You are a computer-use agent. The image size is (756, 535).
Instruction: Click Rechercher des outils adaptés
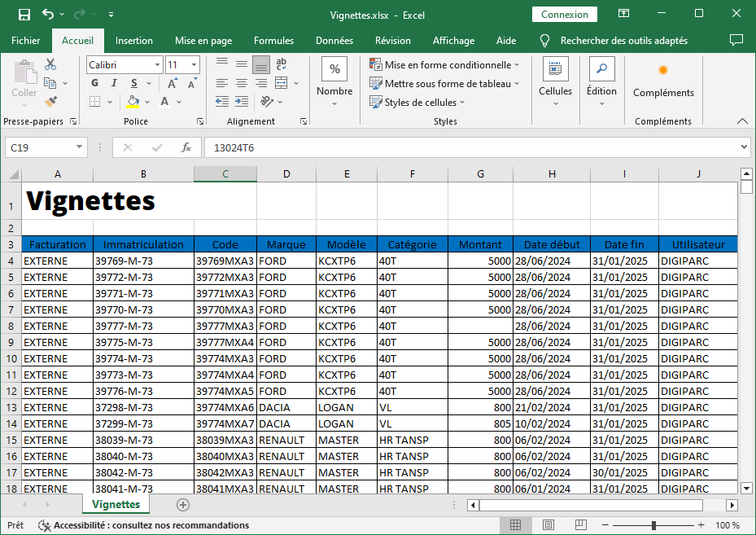click(624, 41)
